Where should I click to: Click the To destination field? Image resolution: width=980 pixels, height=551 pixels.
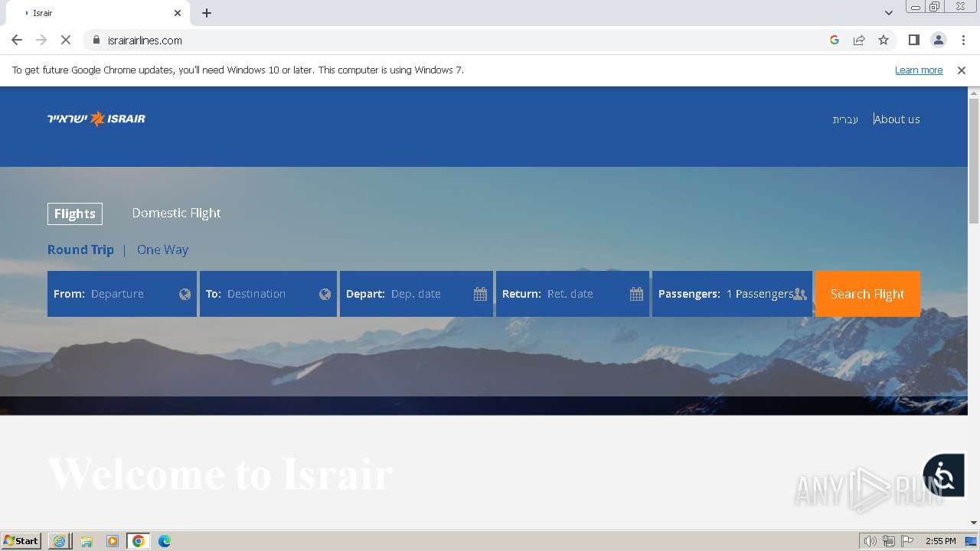pos(268,294)
